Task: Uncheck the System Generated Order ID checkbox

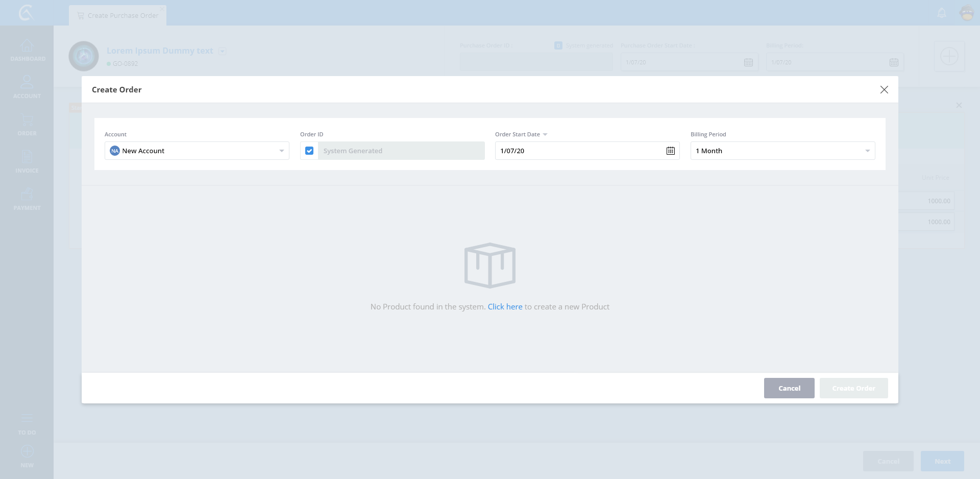Action: [x=309, y=151]
